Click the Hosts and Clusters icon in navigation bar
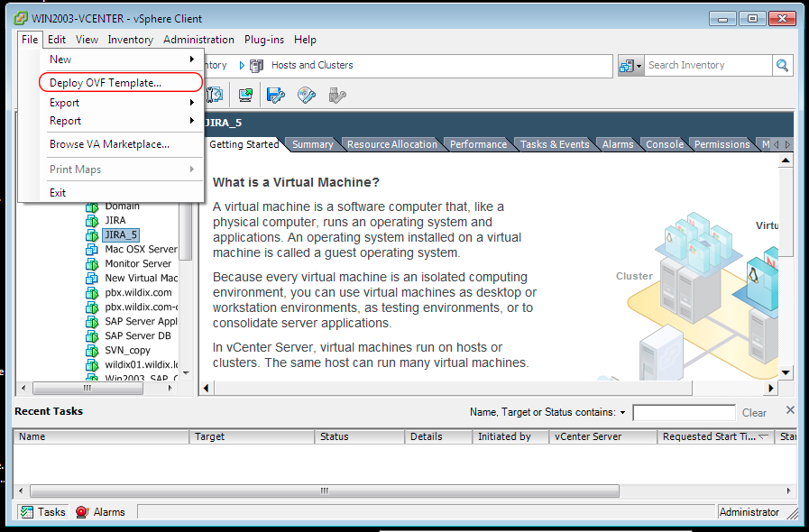Image resolution: width=809 pixels, height=532 pixels. (256, 66)
